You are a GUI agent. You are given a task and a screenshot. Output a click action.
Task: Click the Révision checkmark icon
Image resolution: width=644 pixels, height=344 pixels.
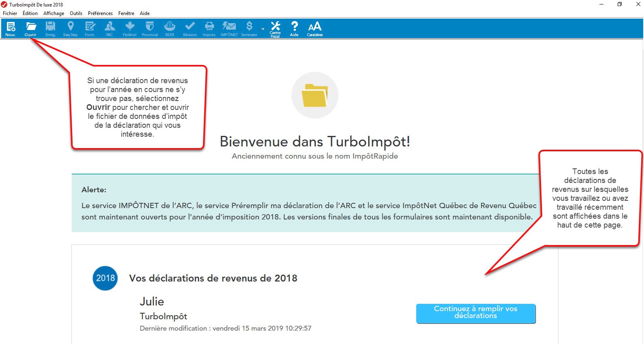[x=190, y=29]
